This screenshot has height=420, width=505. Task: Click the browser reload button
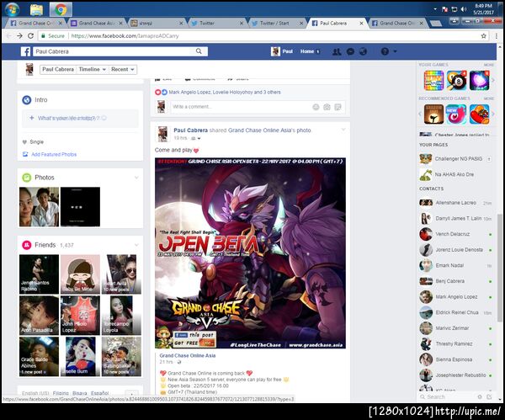[x=30, y=35]
